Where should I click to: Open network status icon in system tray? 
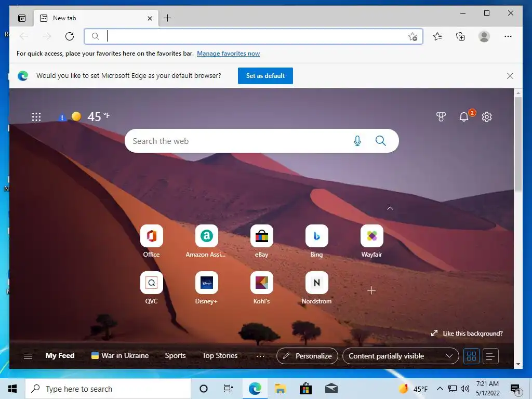[x=453, y=389]
